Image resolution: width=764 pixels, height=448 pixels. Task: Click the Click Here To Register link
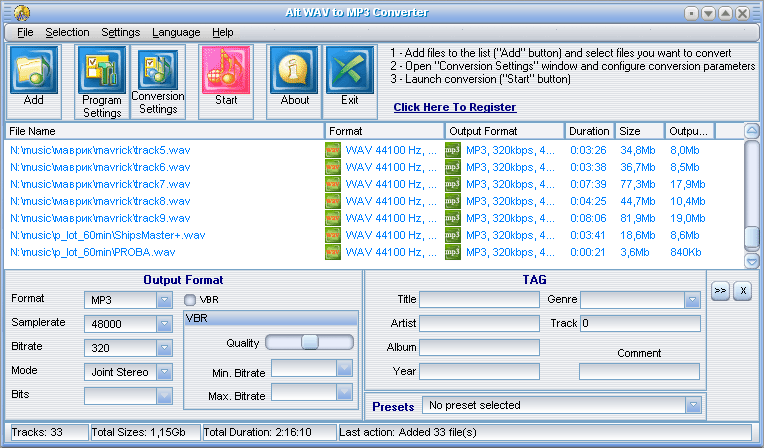455,107
